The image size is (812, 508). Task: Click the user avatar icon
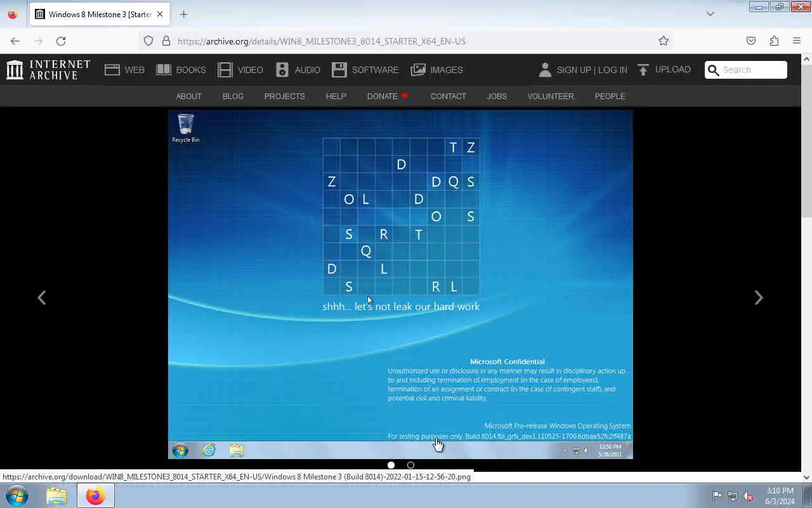click(545, 70)
